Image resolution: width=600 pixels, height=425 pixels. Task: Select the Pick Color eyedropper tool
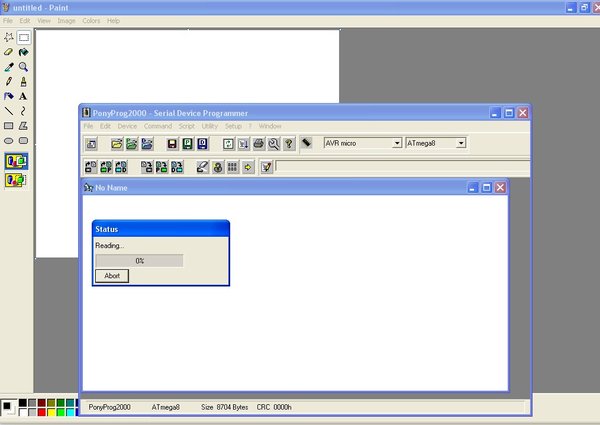click(9, 67)
